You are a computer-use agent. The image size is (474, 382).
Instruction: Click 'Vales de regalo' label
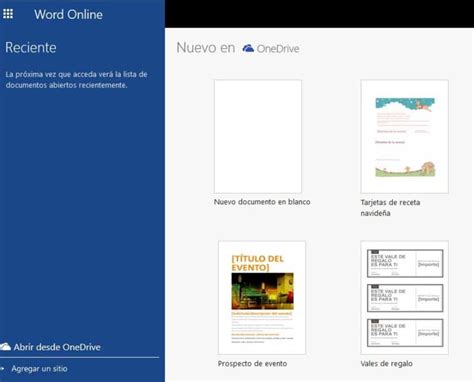coord(386,363)
